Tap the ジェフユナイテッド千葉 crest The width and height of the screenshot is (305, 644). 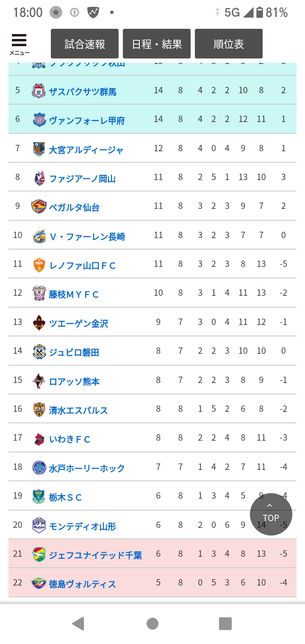tap(39, 555)
